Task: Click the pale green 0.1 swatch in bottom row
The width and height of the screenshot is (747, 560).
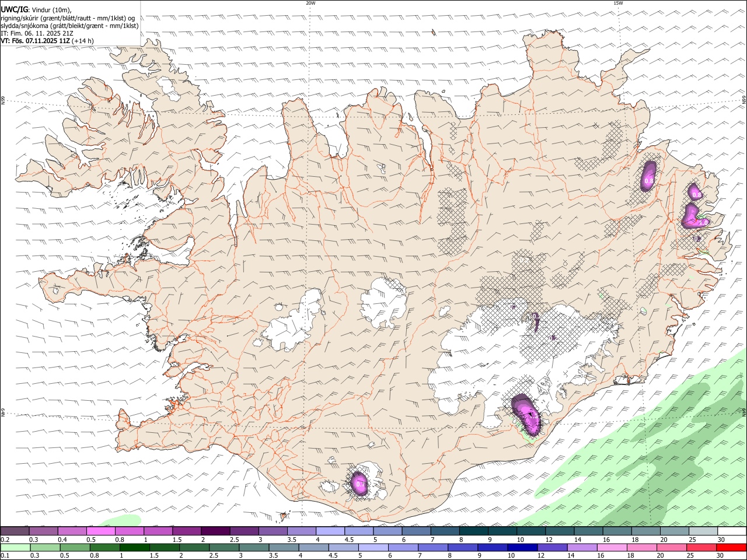Action: (x=16, y=547)
